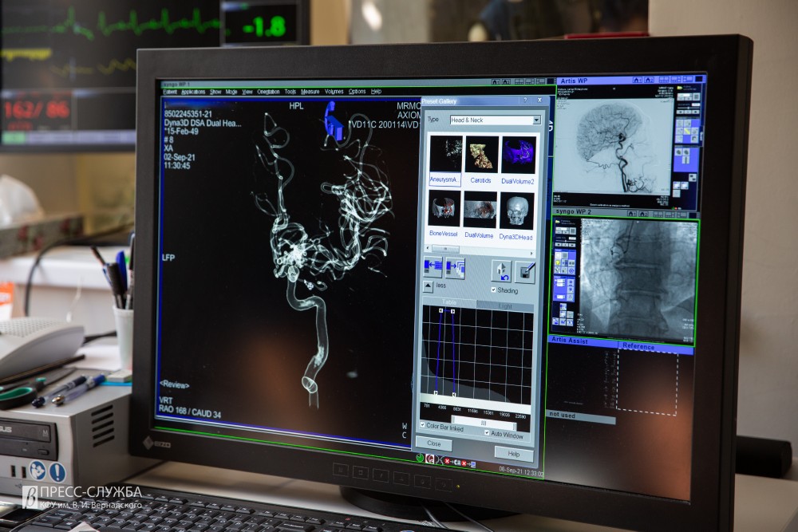Toggle the Auto Window checkbox
Viewport: 798px width, 532px height.
(x=487, y=433)
